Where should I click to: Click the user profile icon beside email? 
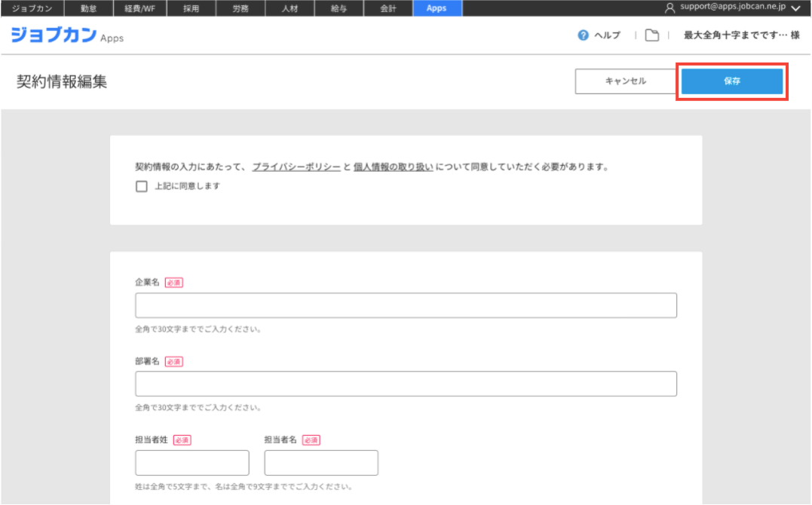[670, 8]
